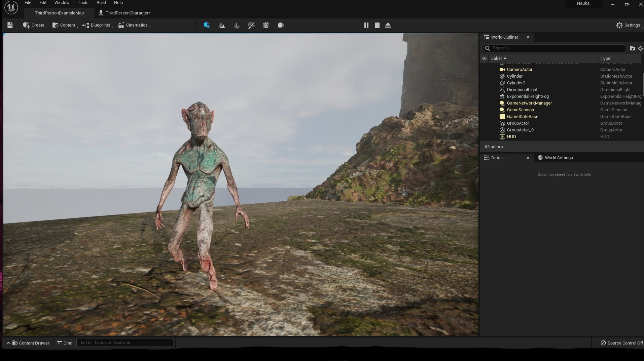Click the GameStateBase square icon
The width and height of the screenshot is (644, 361).
pyautogui.click(x=502, y=117)
